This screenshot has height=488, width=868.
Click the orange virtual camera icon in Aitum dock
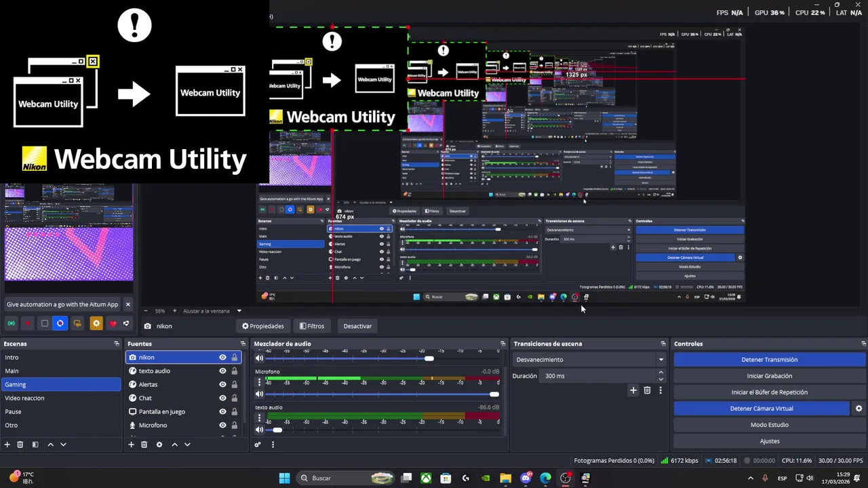pyautogui.click(x=77, y=323)
